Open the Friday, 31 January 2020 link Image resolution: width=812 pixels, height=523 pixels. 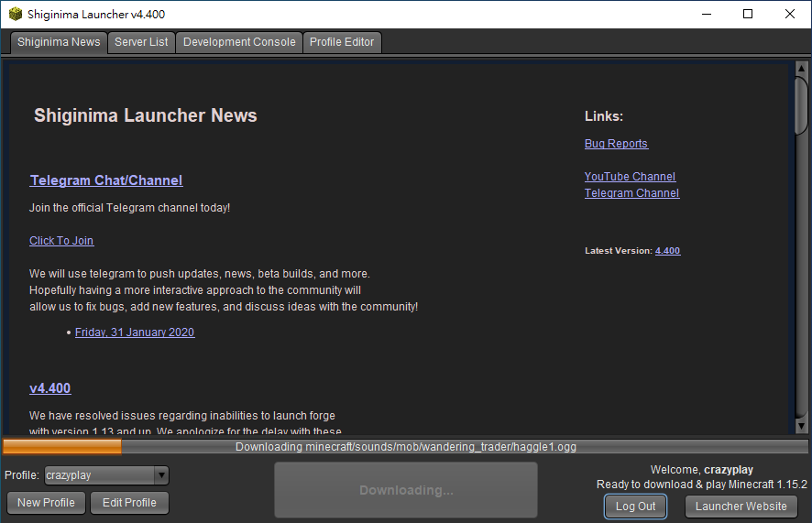click(x=135, y=332)
